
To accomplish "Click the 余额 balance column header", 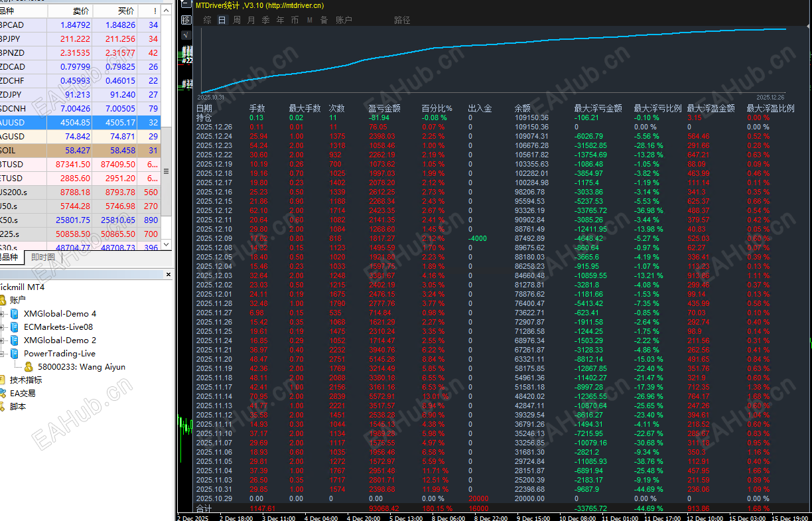I will click(x=523, y=108).
